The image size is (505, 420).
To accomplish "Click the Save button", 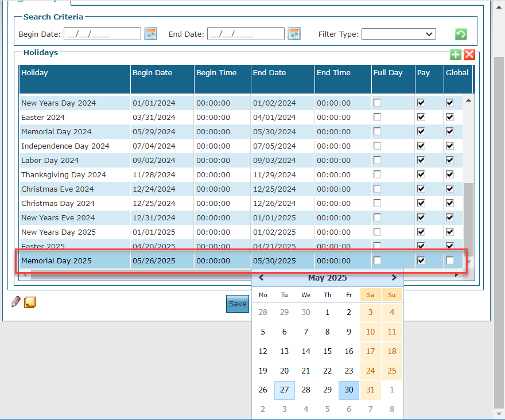I will pyautogui.click(x=238, y=304).
